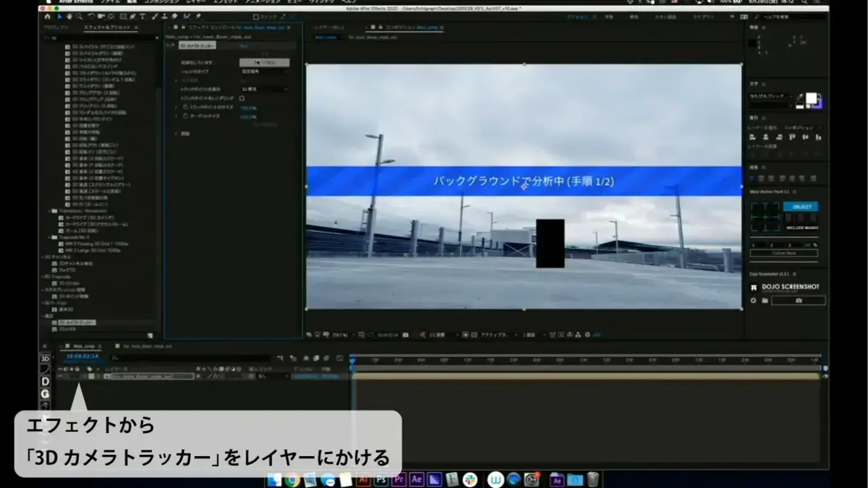The width and height of the screenshot is (868, 488).
Task: Select the Brush tool
Action: [x=154, y=17]
